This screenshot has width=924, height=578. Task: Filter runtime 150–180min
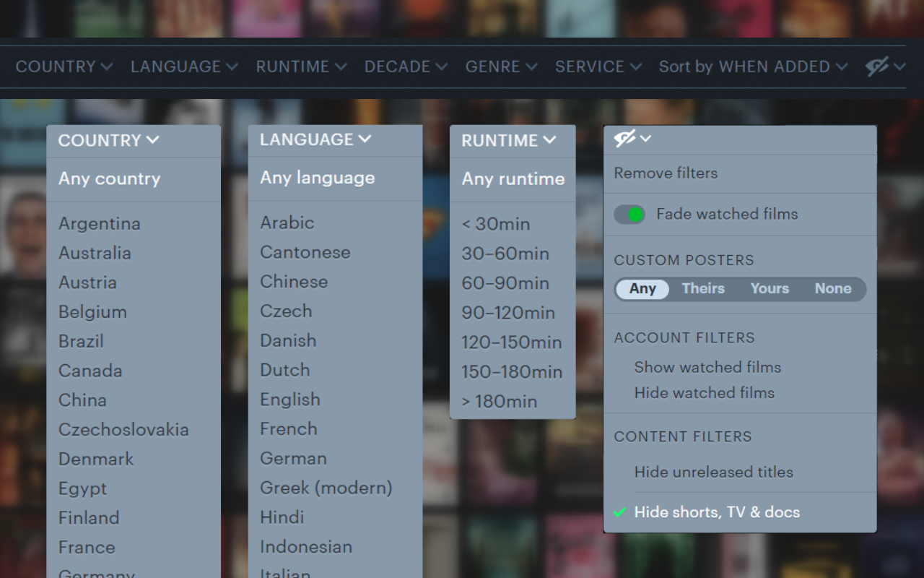(x=512, y=373)
